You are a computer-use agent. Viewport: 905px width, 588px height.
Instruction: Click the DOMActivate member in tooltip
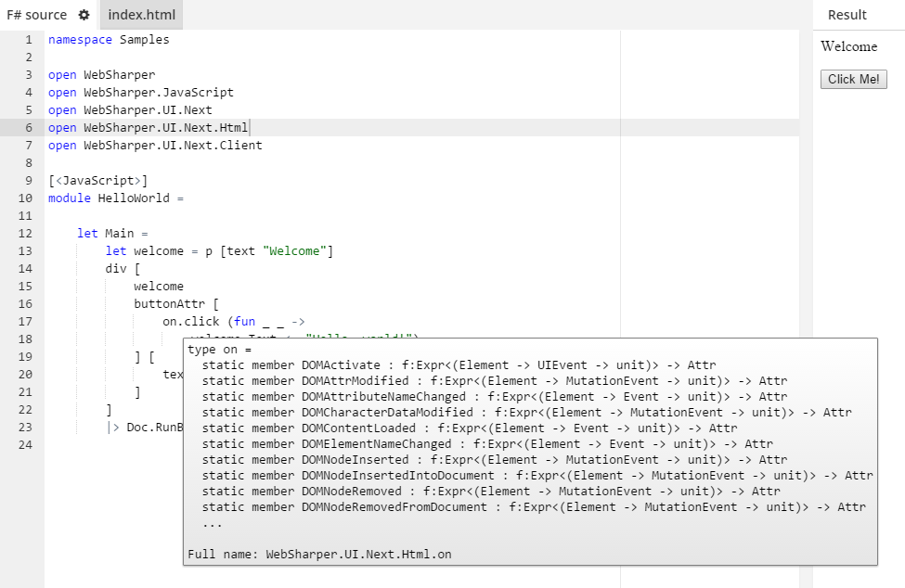[x=459, y=364]
